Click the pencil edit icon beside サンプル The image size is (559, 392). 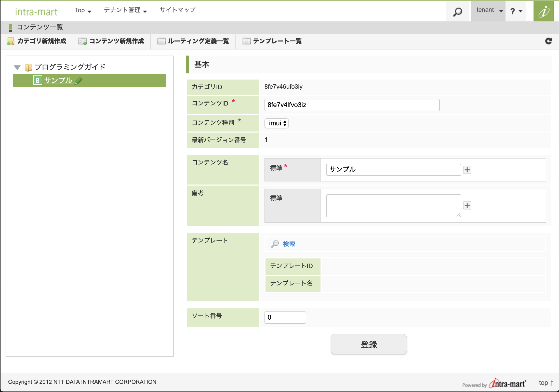tap(78, 81)
